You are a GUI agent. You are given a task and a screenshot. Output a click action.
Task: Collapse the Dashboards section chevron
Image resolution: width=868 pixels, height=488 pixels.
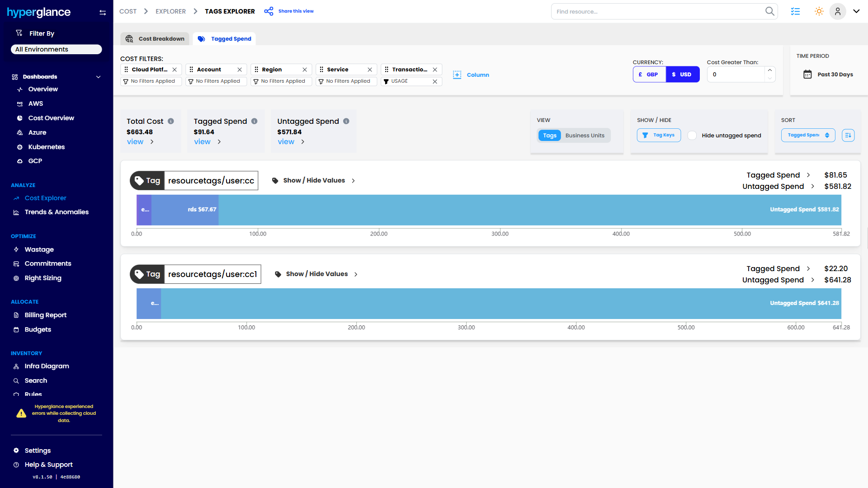[98, 77]
